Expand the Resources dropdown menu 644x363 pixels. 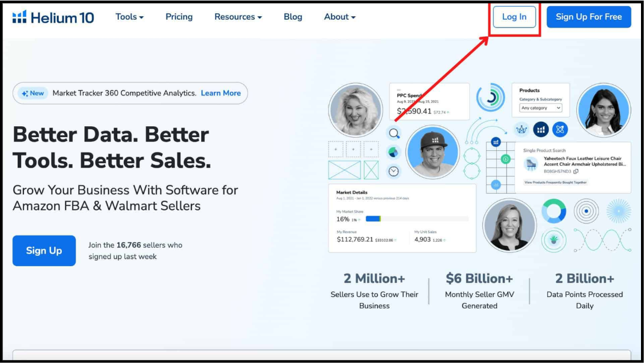pos(238,17)
